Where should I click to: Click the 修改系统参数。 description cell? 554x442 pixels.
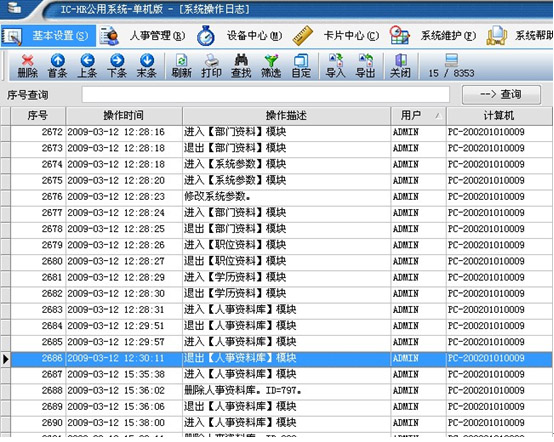pyautogui.click(x=218, y=197)
